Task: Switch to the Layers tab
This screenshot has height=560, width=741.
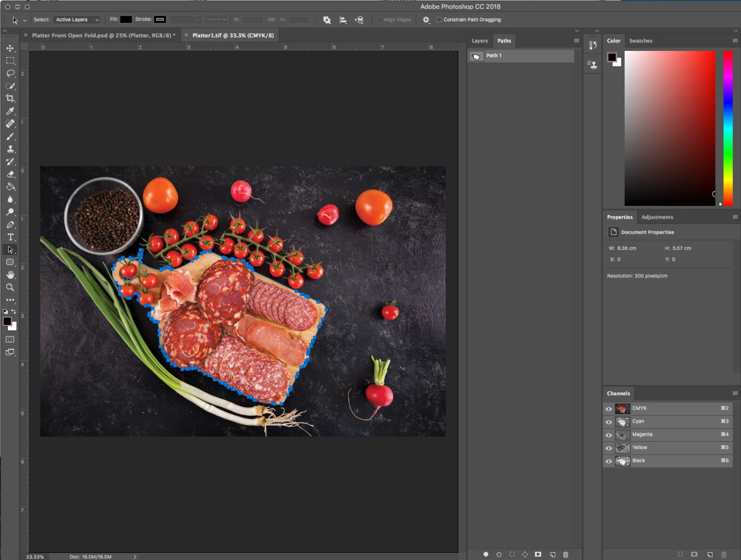Action: click(x=479, y=40)
